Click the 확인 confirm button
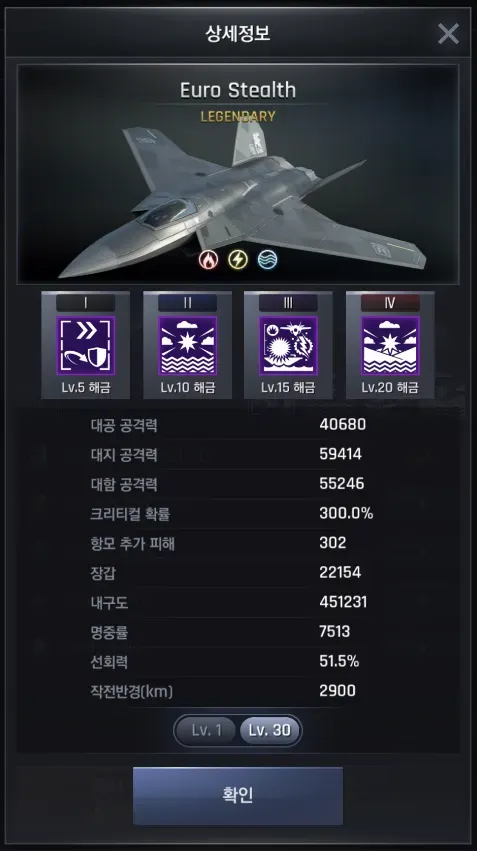This screenshot has height=851, width=477. click(x=238, y=796)
